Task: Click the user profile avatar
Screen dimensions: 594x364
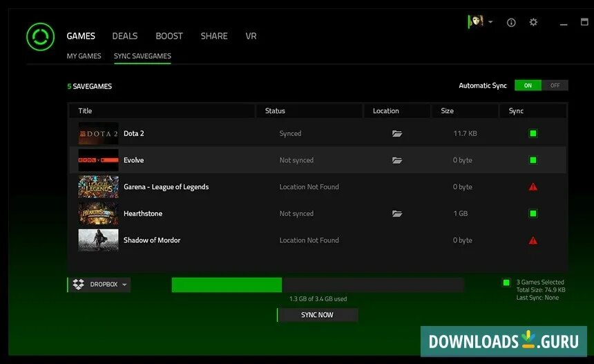Action: tap(476, 21)
